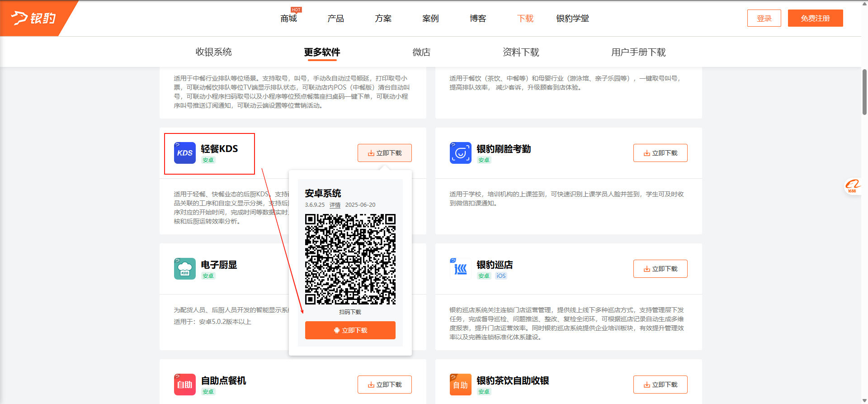Screen dimensions: 868x404
Task: Open the 电子厨显 app icon
Action: tap(185, 269)
